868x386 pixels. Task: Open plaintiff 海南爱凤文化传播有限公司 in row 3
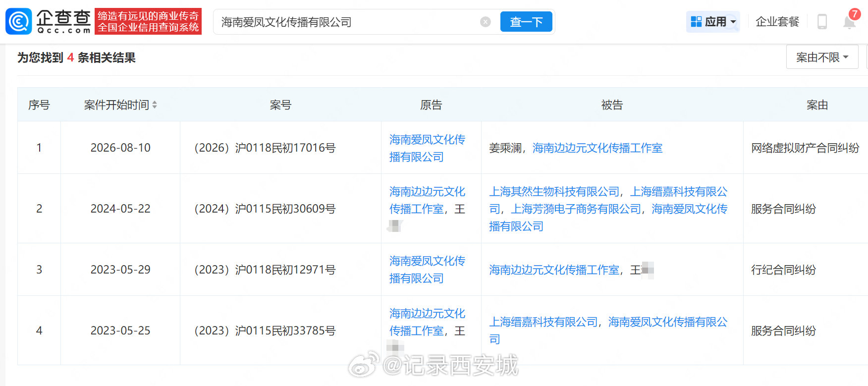click(427, 270)
